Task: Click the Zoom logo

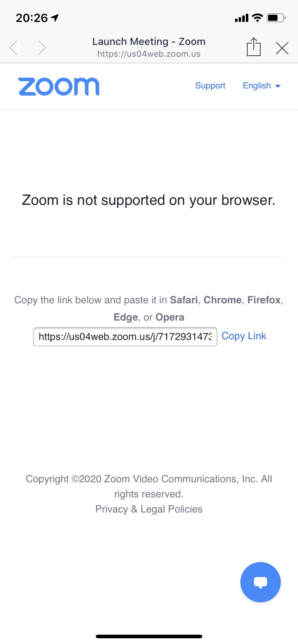Action: click(59, 86)
